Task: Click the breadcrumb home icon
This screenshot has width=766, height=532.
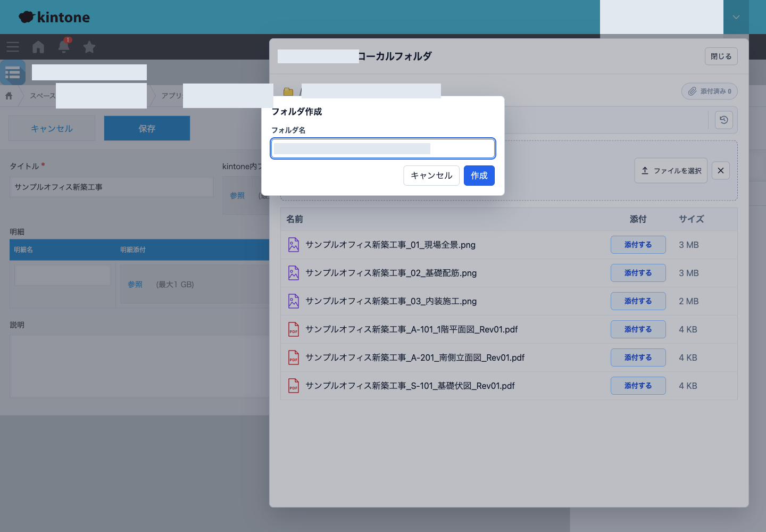Action: coord(9,96)
